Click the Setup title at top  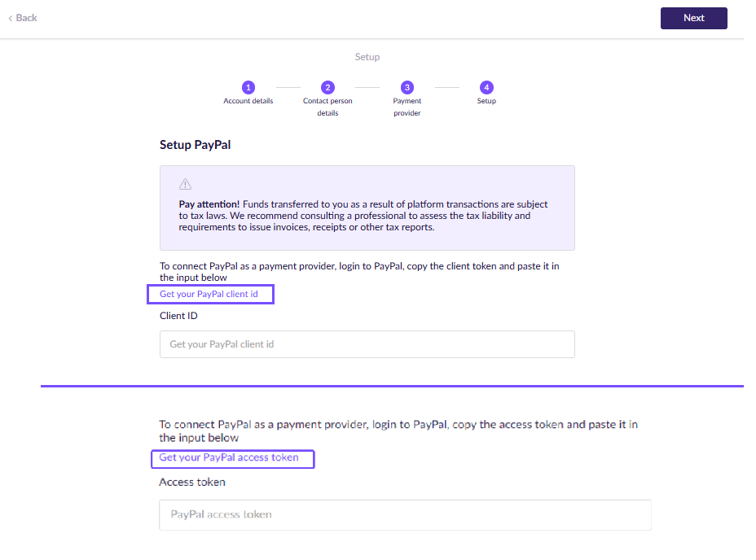(367, 57)
